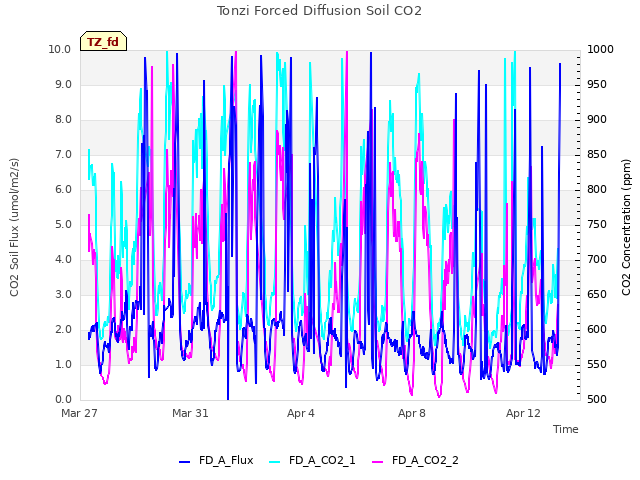This screenshot has width=640, height=480.
Task: Click the Apr 4 date tick label
Action: (301, 413)
